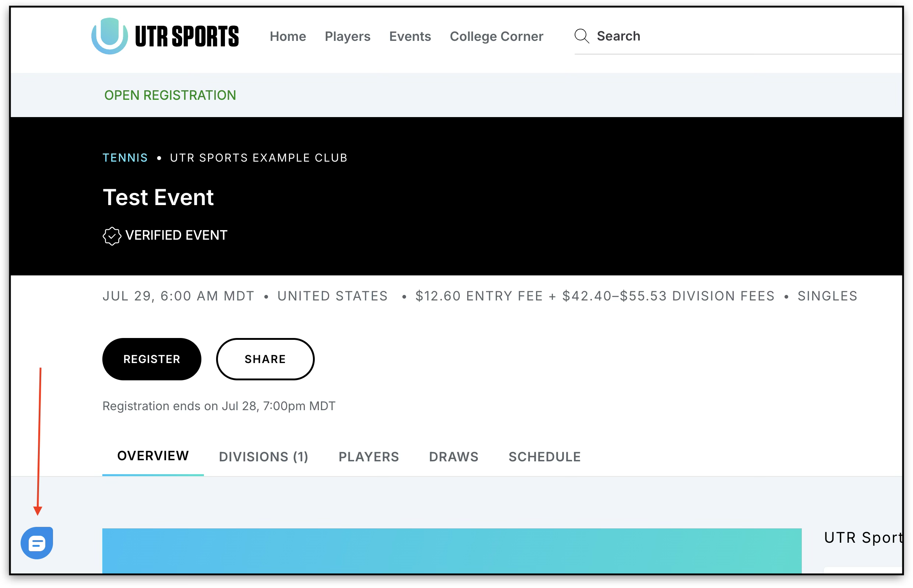The width and height of the screenshot is (913, 588).
Task: Click the $12.60 entry fee text
Action: point(479,296)
